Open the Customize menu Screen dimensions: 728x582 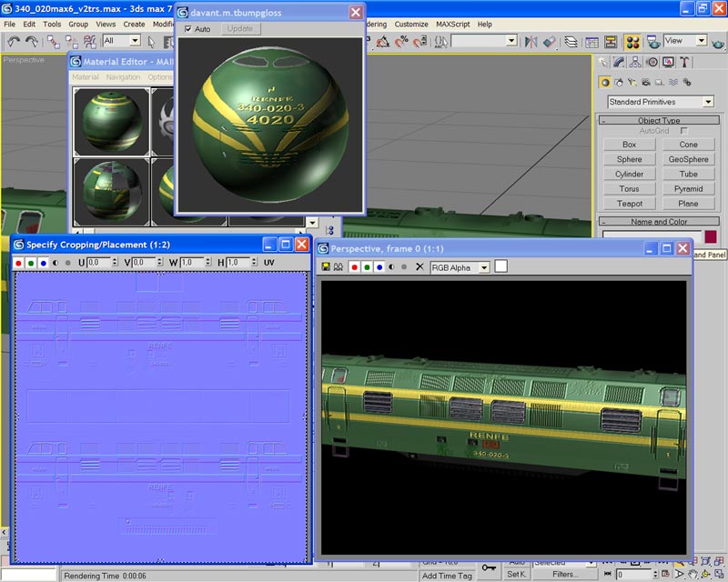click(x=411, y=24)
